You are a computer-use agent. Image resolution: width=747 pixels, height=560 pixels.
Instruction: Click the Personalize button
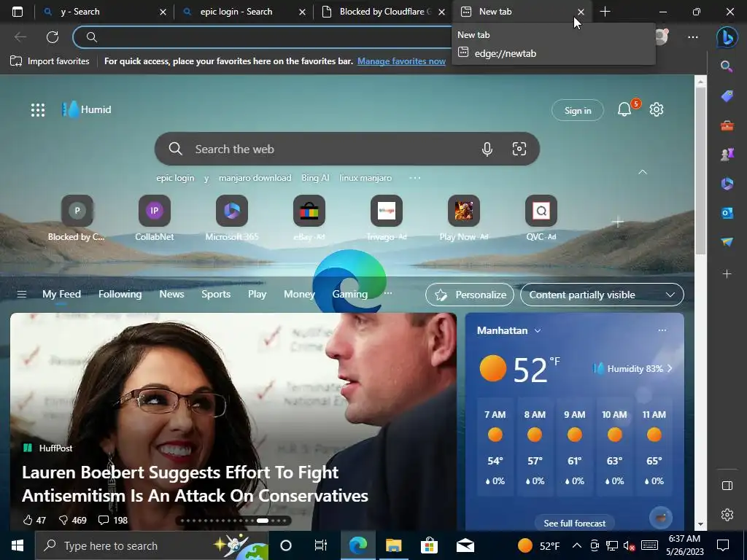[x=470, y=295]
